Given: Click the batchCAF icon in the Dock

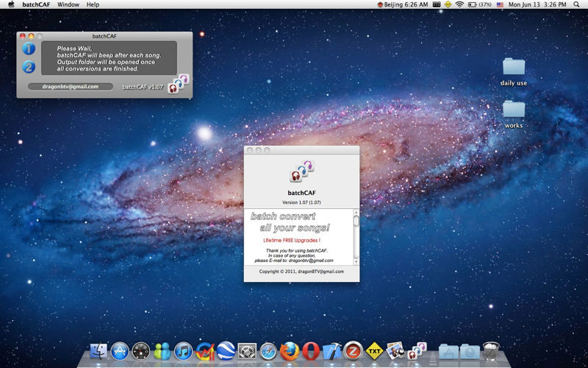Looking at the screenshot, I should pos(417,351).
